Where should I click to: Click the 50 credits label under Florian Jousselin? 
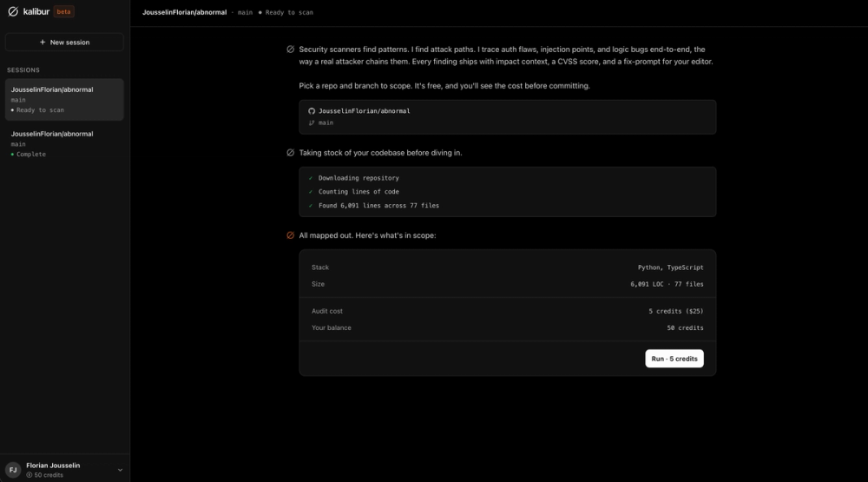[x=49, y=475]
